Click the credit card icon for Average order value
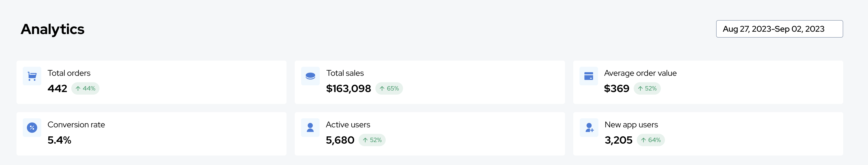Screen dimensions: 868x165 tap(589, 76)
